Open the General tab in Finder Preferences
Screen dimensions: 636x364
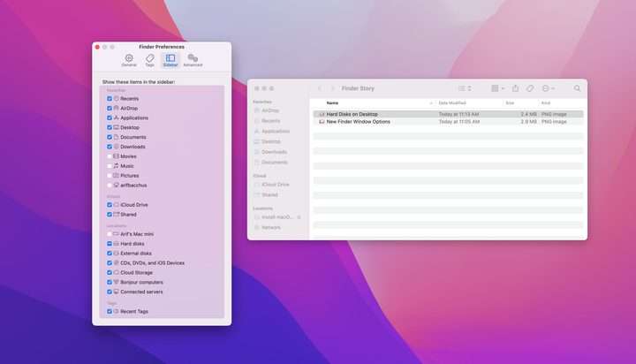129,60
